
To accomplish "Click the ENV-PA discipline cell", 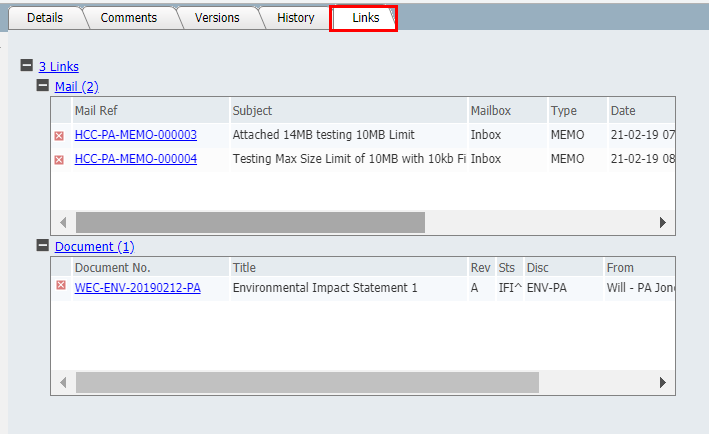I will 563,288.
